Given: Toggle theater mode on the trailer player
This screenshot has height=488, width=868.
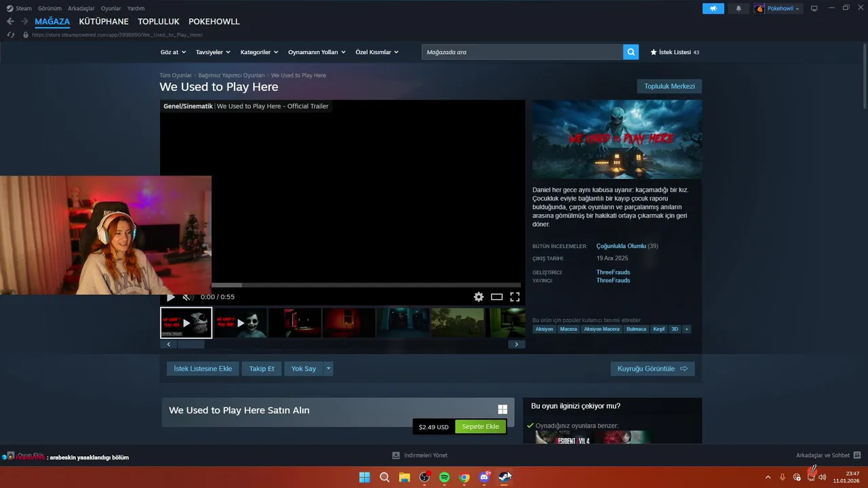Looking at the screenshot, I should click(x=496, y=297).
